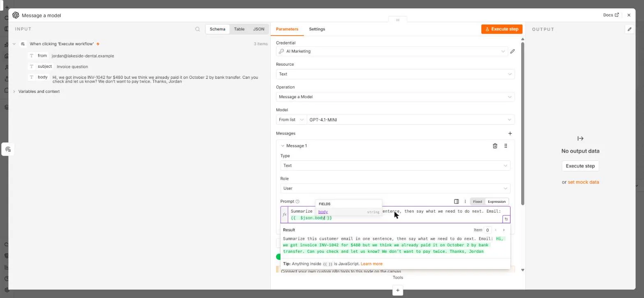644x298 pixels.
Task: Expand the Variables and context section
Action: click(x=14, y=92)
